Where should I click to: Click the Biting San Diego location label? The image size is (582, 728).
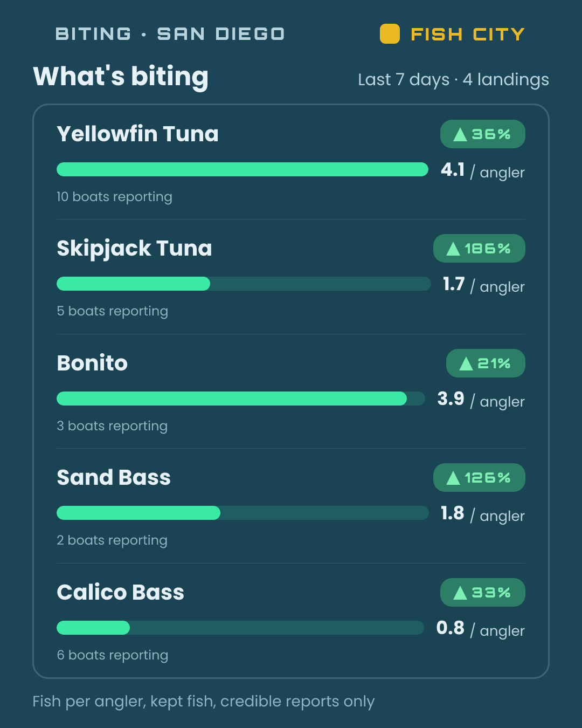click(170, 34)
